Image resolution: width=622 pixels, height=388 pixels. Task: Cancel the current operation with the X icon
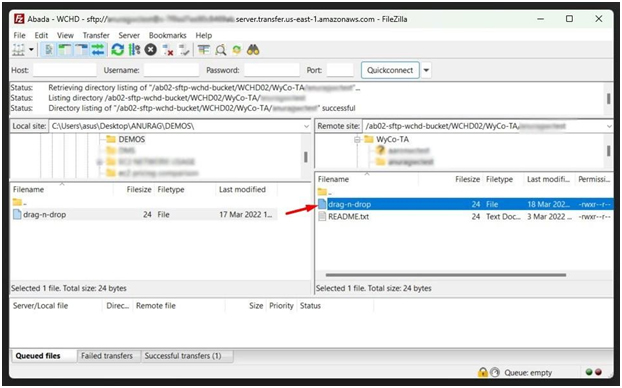[x=150, y=50]
